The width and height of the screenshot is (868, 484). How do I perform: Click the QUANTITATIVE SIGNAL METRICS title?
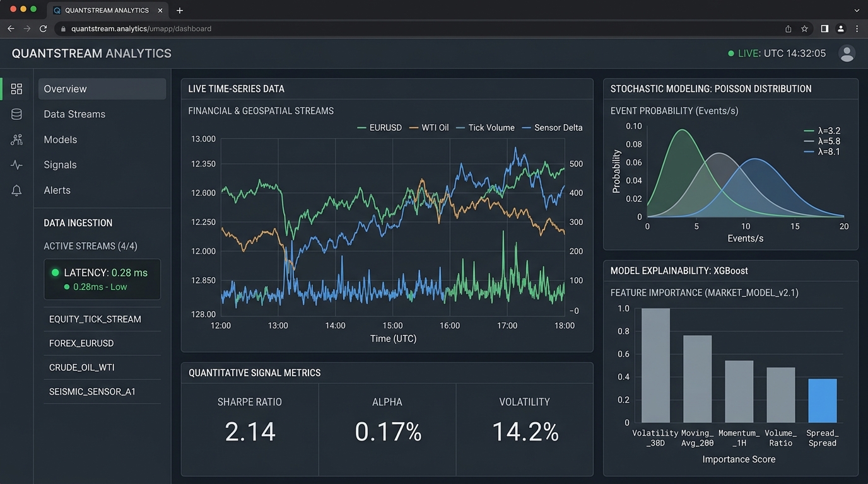tap(255, 373)
